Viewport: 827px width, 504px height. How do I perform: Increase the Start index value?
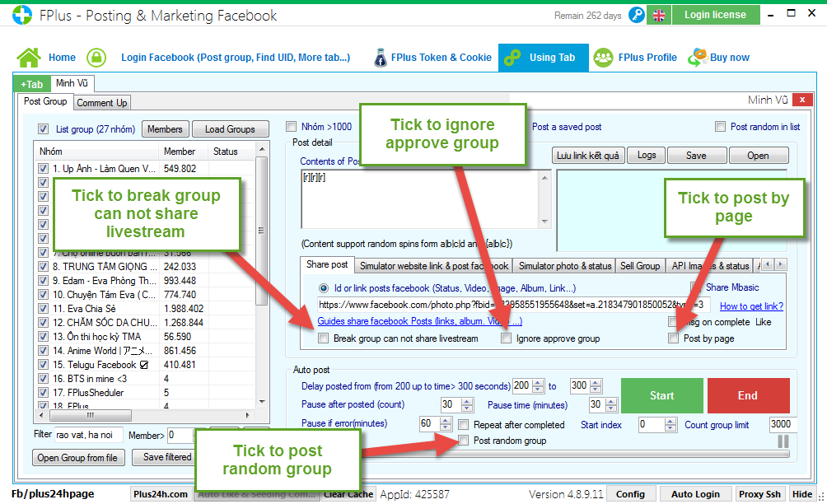pyautogui.click(x=670, y=421)
